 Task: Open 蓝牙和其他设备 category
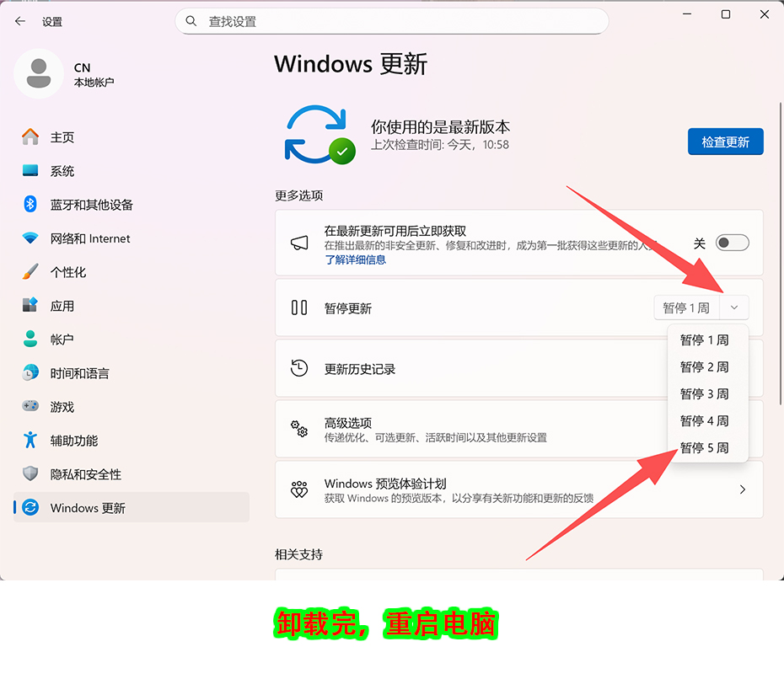[131, 205]
